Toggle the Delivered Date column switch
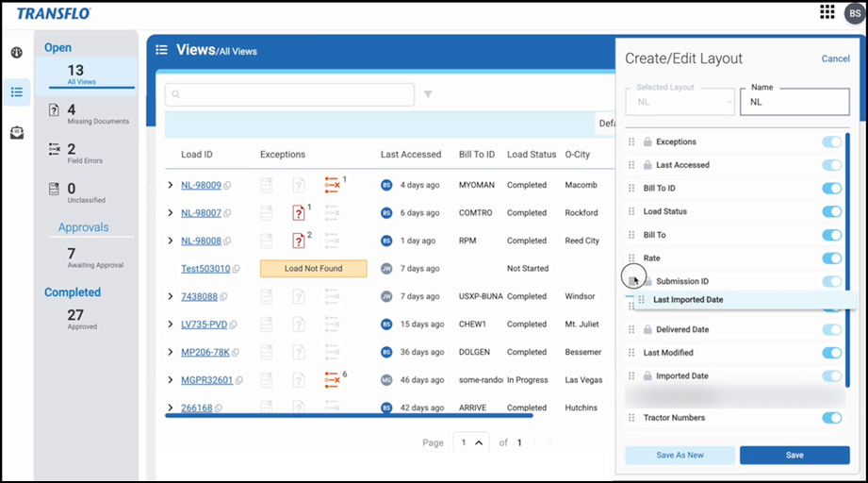868x483 pixels. coord(831,329)
